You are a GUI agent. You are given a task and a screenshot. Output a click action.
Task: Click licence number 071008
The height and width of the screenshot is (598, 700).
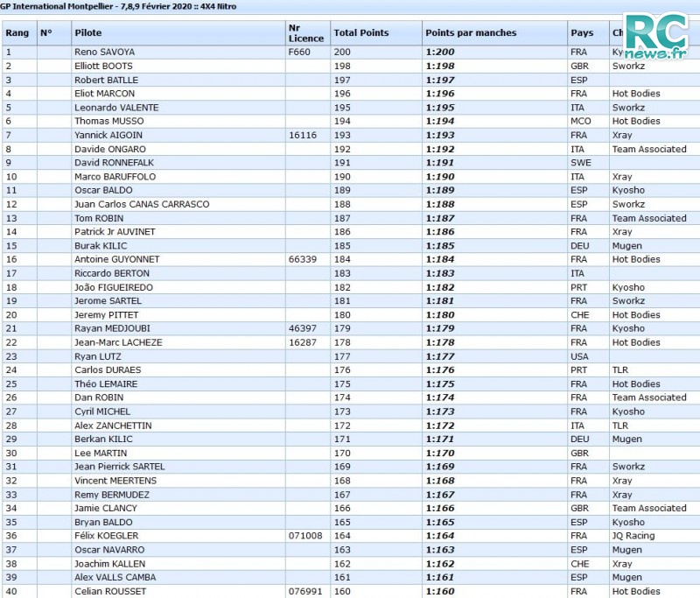[x=305, y=537]
